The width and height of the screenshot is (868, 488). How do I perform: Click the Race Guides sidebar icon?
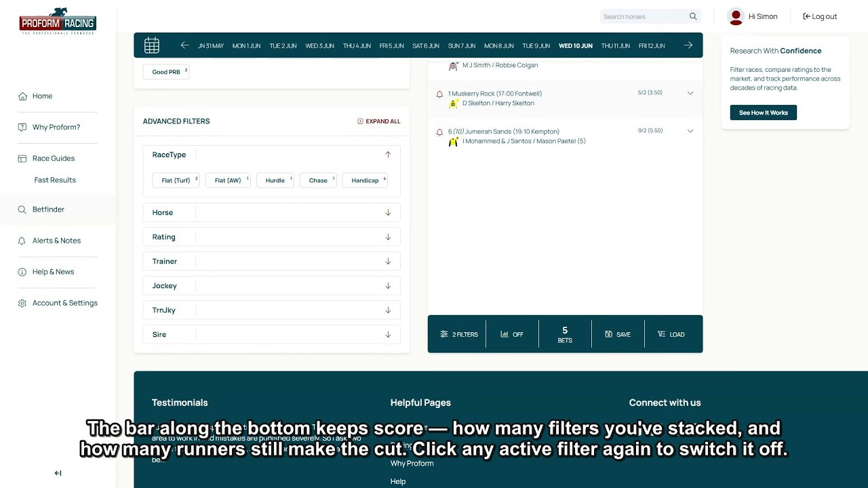[x=22, y=159]
